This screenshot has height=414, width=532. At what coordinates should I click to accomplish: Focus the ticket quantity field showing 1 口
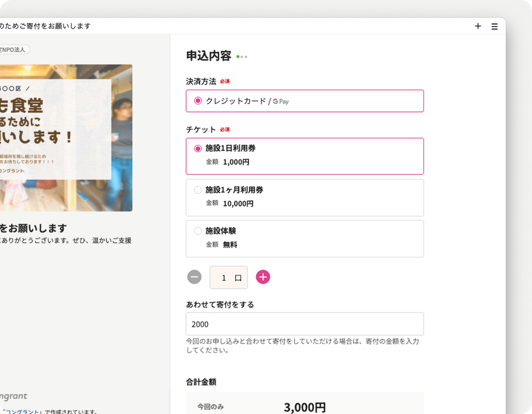click(x=229, y=278)
